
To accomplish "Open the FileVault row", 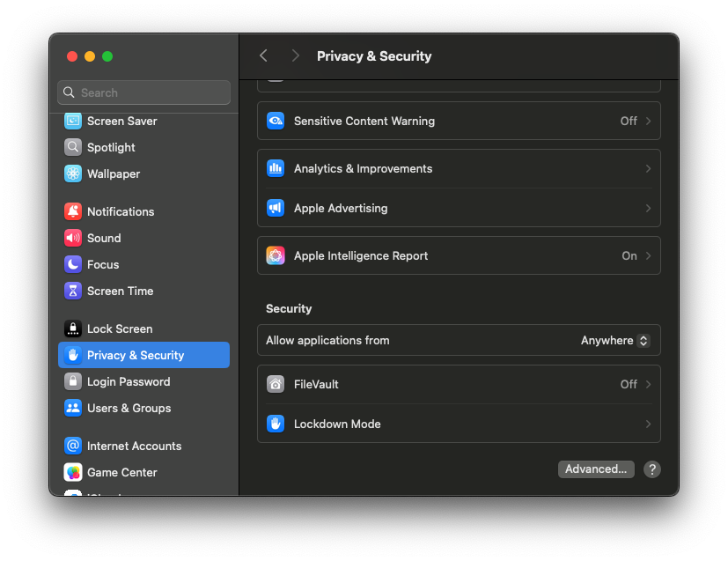I will [459, 385].
